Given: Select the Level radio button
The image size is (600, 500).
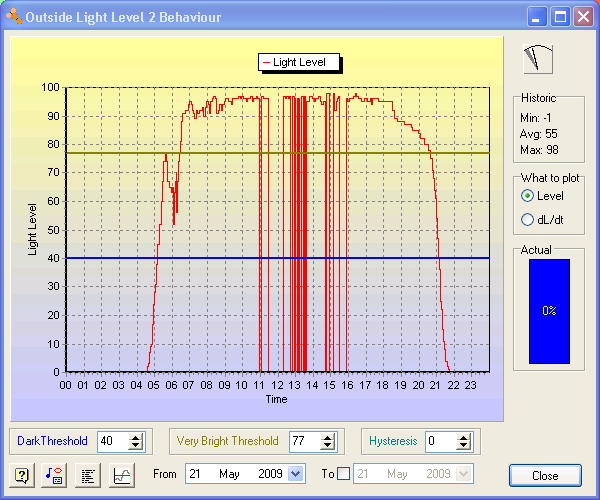Looking at the screenshot, I should pyautogui.click(x=528, y=195).
